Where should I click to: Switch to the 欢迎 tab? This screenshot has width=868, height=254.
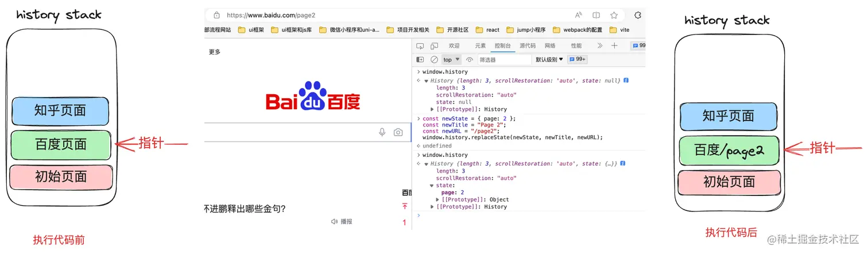454,46
